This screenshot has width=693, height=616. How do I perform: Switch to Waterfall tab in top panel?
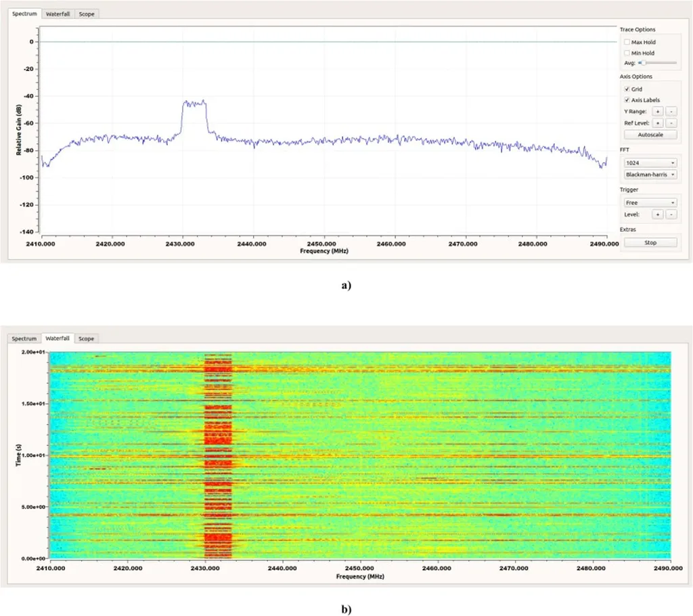pos(58,14)
